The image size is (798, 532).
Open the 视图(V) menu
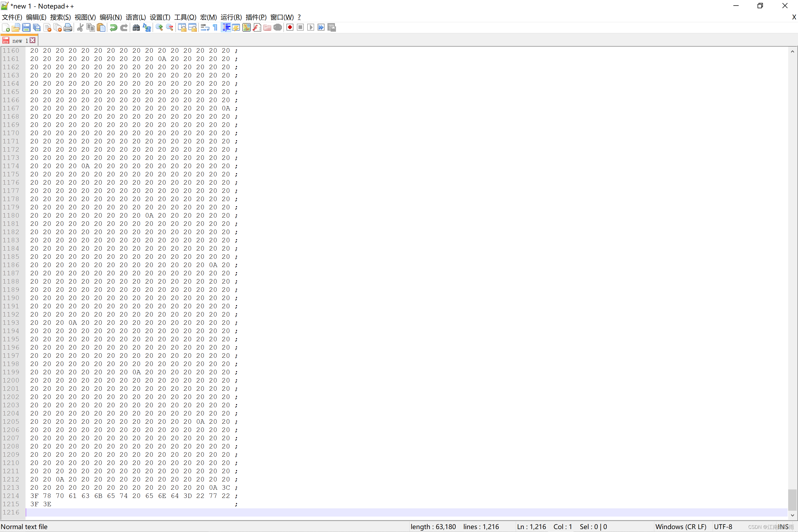click(85, 17)
